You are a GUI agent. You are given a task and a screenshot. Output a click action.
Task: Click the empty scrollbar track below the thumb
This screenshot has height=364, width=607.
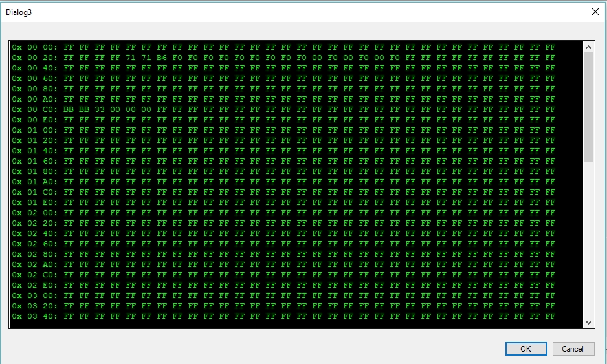tap(588, 240)
